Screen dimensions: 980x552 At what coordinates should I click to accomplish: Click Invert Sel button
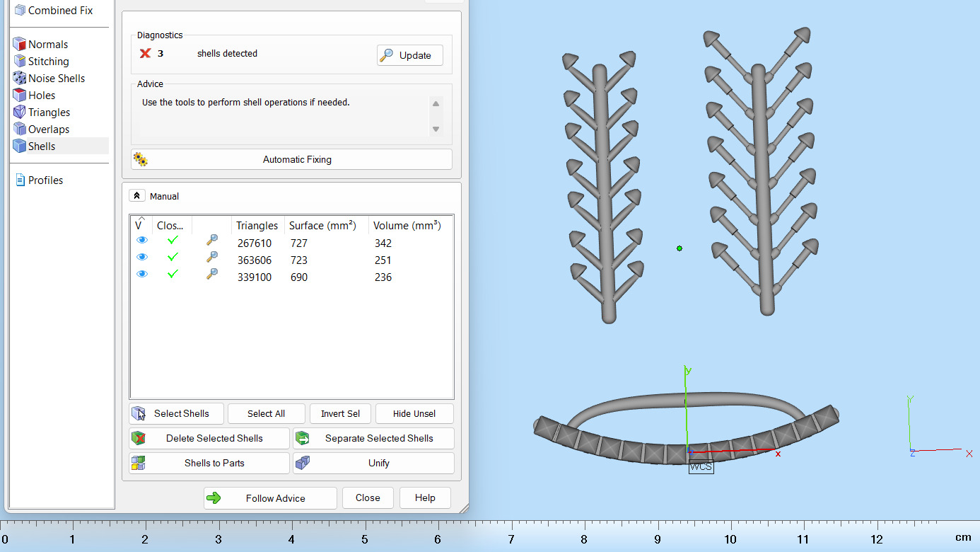coord(340,414)
